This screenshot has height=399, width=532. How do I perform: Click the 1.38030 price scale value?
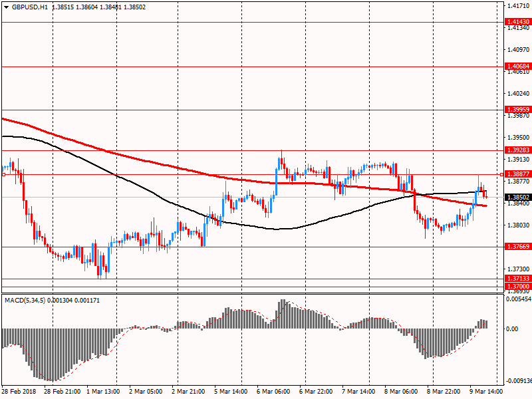pyautogui.click(x=518, y=225)
